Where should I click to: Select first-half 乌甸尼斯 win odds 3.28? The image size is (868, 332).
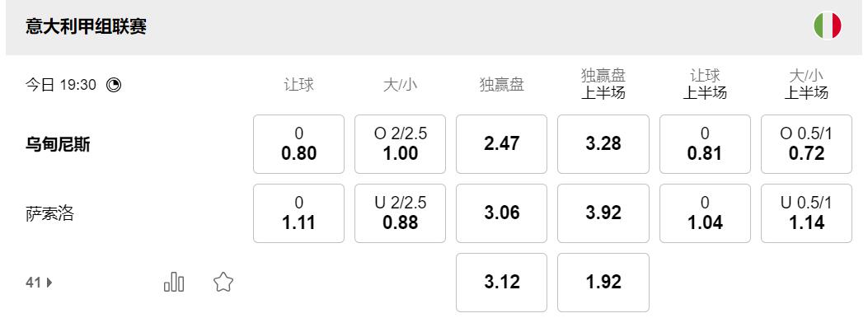click(x=603, y=144)
